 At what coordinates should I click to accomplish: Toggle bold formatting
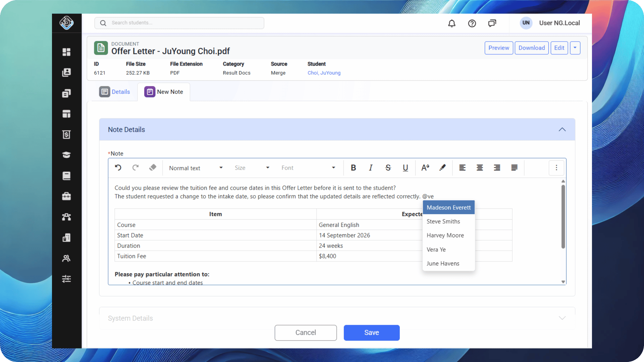353,168
